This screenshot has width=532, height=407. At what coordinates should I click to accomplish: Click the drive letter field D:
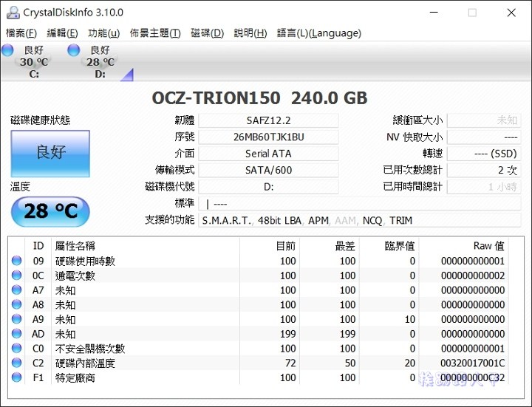click(268, 187)
